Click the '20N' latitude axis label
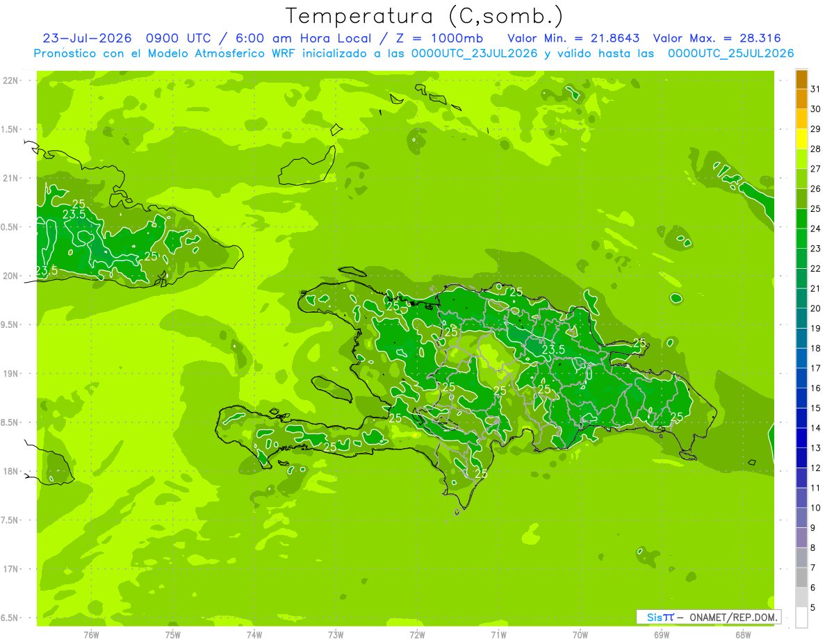This screenshot has width=834, height=644. tap(11, 276)
